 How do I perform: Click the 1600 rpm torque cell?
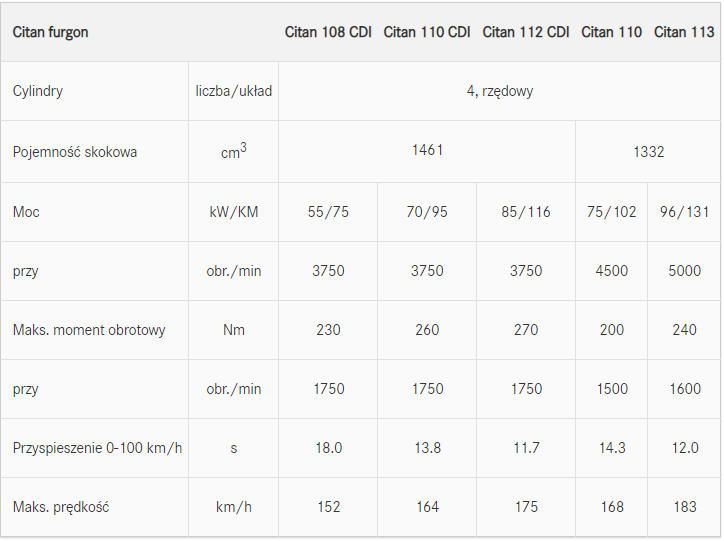click(685, 389)
